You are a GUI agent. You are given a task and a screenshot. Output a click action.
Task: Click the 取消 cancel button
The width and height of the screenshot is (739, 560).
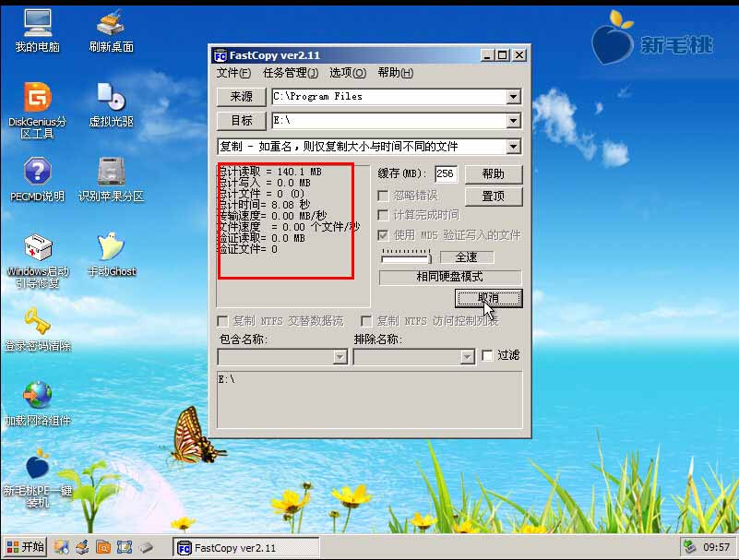pos(489,298)
